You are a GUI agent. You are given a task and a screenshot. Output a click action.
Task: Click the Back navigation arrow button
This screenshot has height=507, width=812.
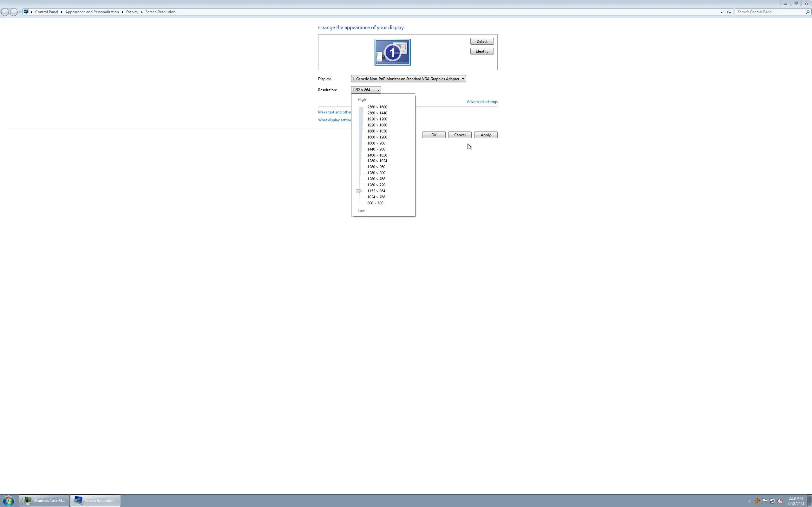(5, 12)
